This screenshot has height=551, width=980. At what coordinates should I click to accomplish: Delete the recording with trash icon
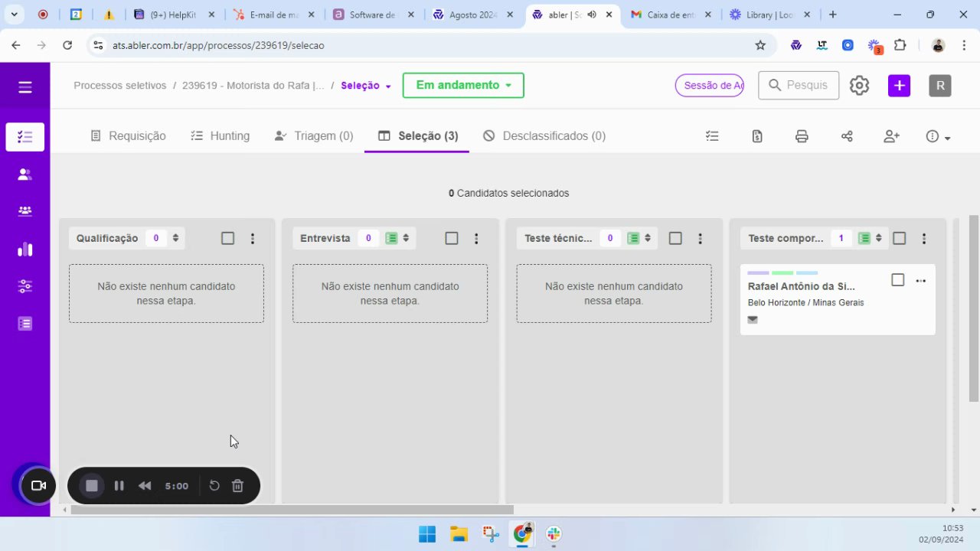(237, 485)
